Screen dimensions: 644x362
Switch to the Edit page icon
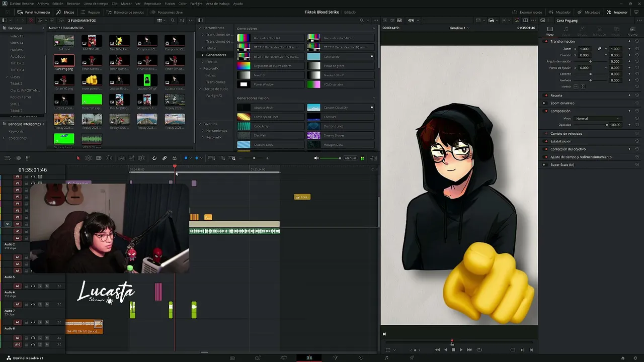[309, 358]
